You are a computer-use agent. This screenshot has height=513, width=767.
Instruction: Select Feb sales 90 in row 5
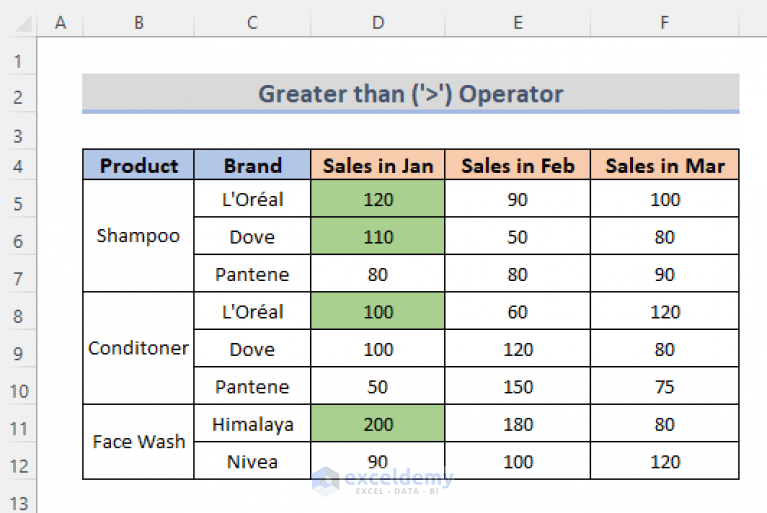pyautogui.click(x=518, y=199)
